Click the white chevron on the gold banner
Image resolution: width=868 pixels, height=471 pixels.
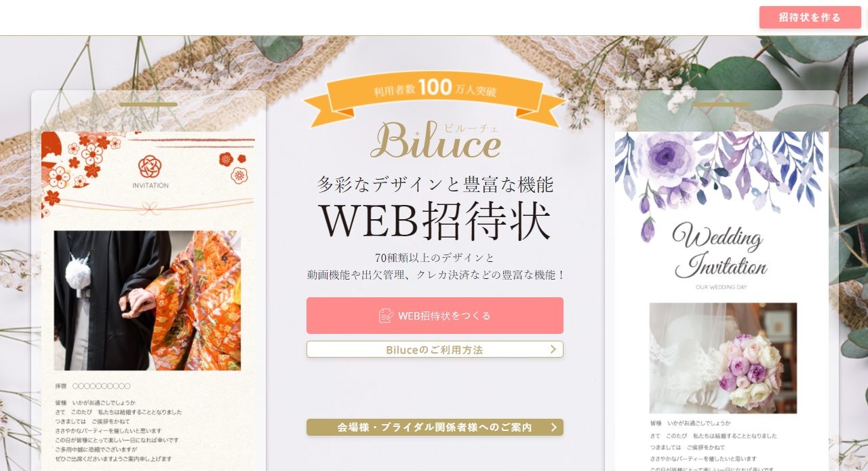pos(554,428)
